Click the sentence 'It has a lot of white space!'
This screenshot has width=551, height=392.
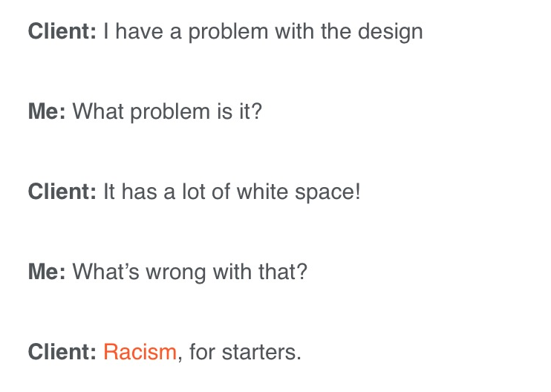[232, 192]
